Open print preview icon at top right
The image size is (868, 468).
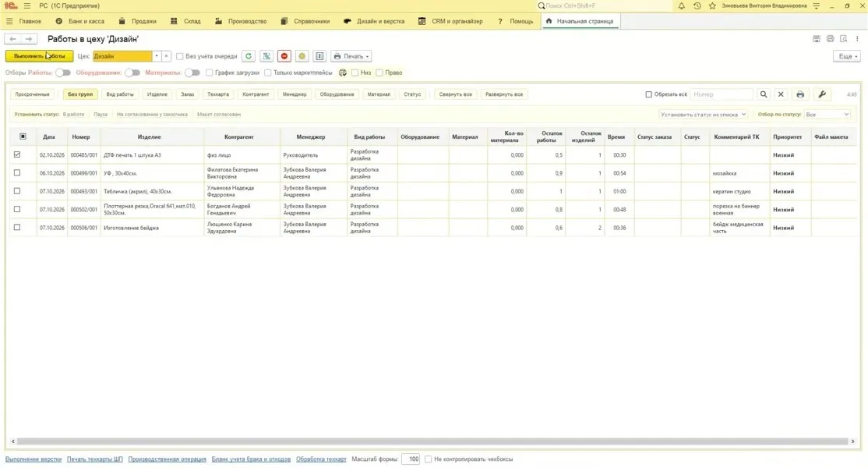pos(844,39)
